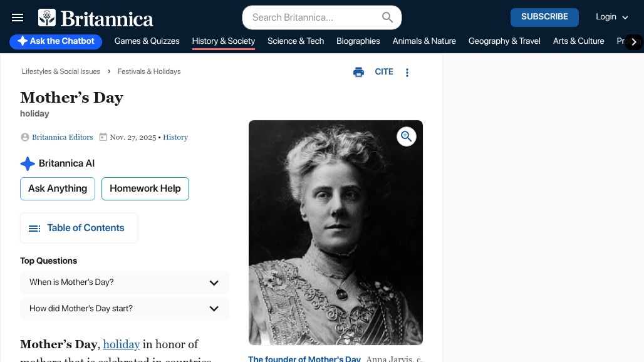Switch to Science & Tech category
Image resolution: width=644 pixels, height=362 pixels.
click(x=296, y=41)
